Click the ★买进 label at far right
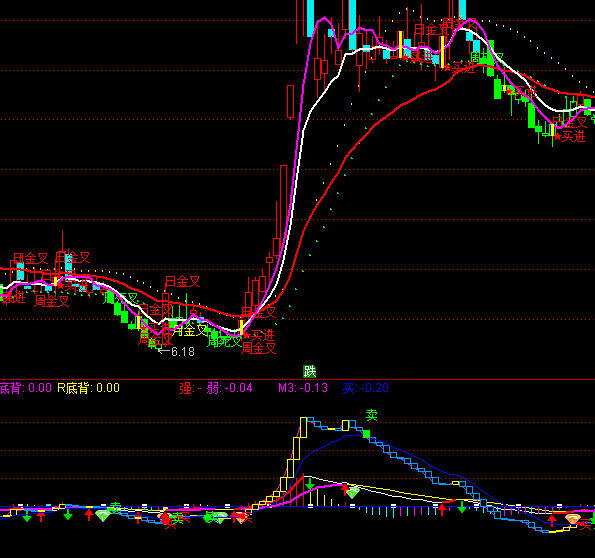The image size is (595, 558). [570, 136]
